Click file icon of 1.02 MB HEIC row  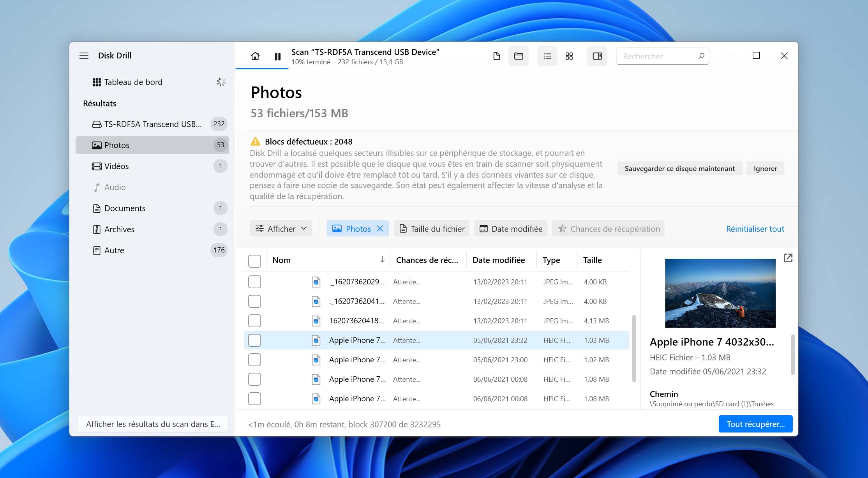(316, 360)
